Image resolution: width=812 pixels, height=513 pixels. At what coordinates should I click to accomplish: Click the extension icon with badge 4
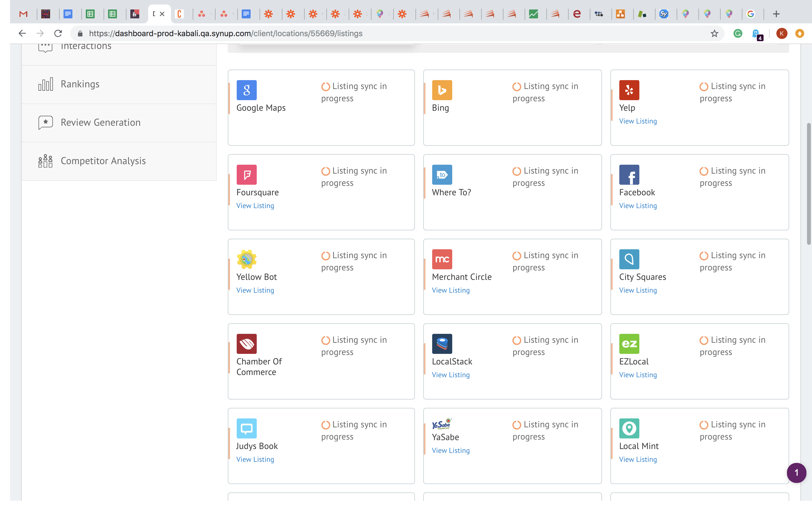pos(757,34)
